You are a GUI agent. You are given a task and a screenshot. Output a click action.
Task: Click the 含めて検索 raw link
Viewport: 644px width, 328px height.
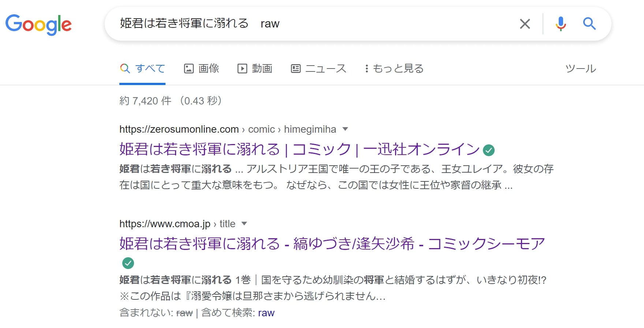[266, 313]
